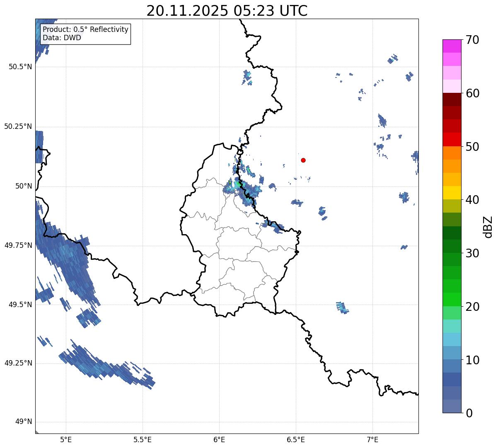The height and width of the screenshot is (448, 498).
Task: Click the latitude label 49.25°N
Action: [18, 363]
